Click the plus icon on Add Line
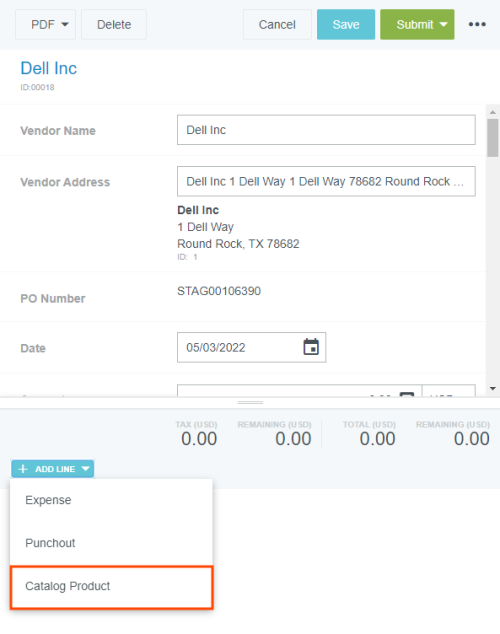500x634 pixels. point(23,469)
